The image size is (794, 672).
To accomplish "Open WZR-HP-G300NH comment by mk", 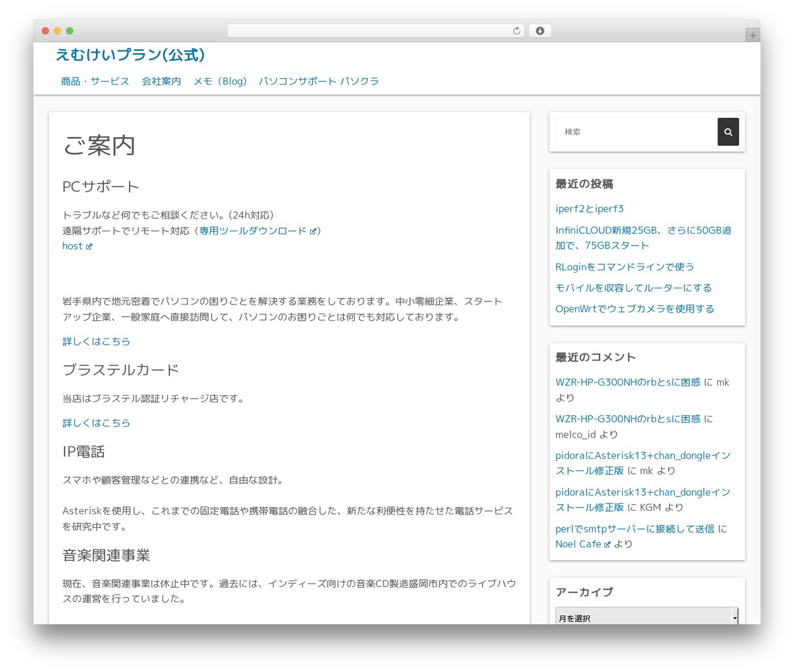I will 628,382.
